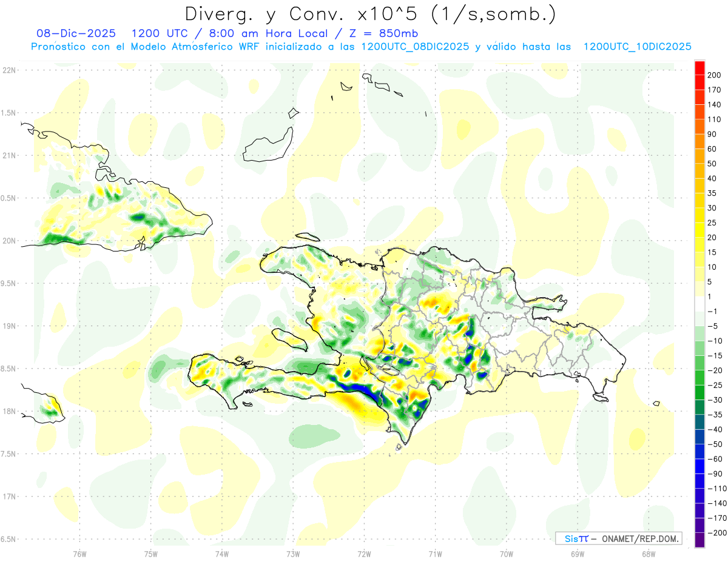Click the '72W' longitude label

(364, 554)
